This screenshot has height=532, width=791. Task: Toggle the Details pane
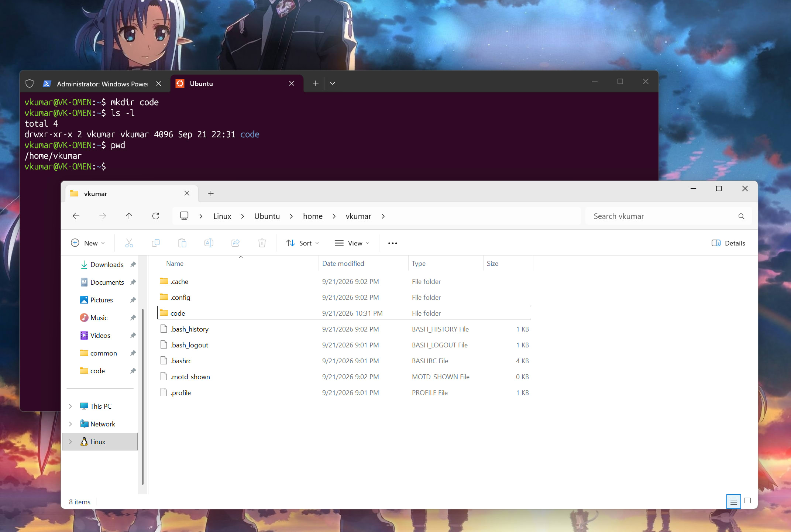point(728,243)
